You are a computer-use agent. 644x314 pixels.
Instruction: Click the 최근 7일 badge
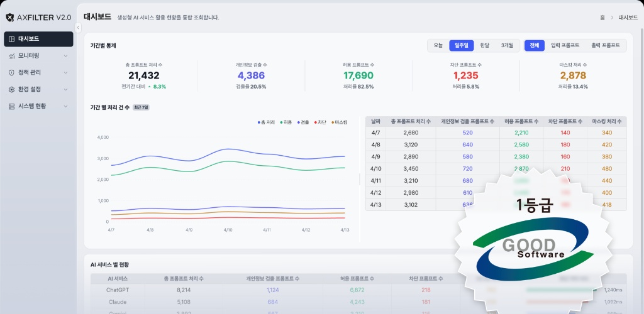[x=142, y=107]
